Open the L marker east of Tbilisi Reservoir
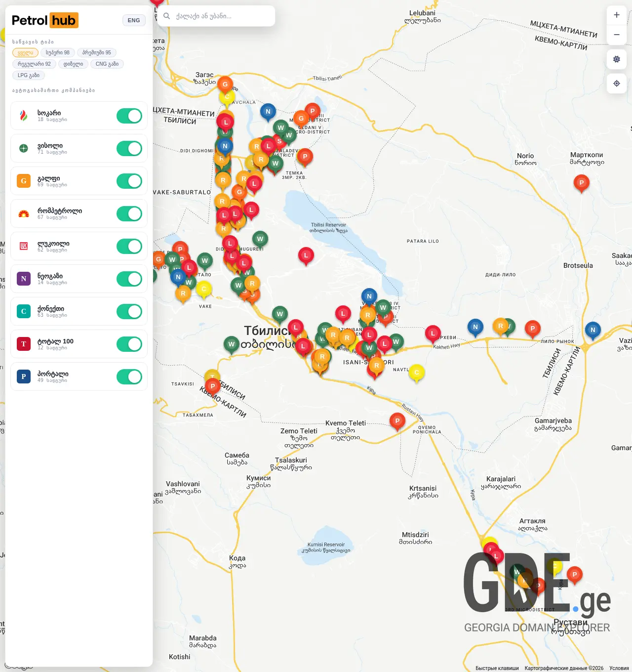632x672 pixels. point(306,256)
